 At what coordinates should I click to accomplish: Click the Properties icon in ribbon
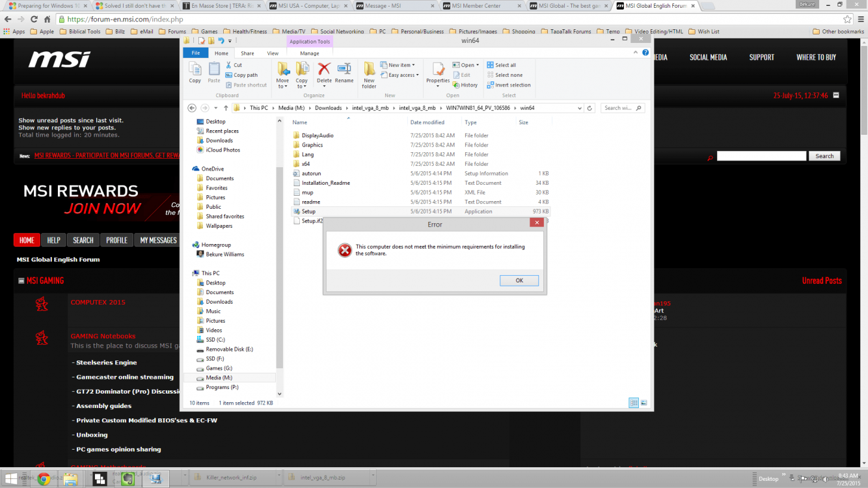coord(438,68)
